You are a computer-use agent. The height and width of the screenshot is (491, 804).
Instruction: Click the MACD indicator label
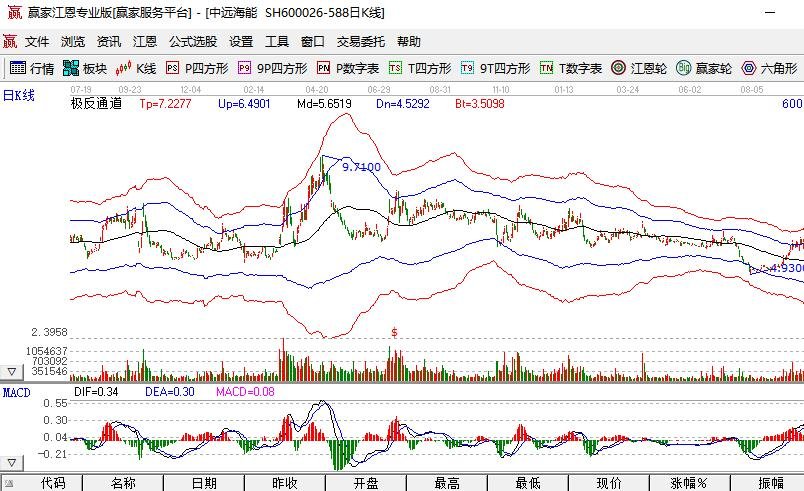[17, 393]
